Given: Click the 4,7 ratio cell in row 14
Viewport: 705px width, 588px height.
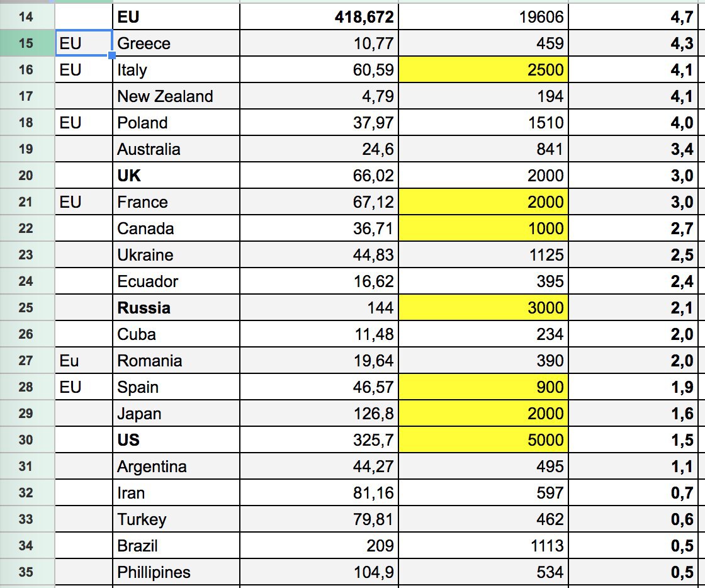Looking at the screenshot, I should coord(633,17).
